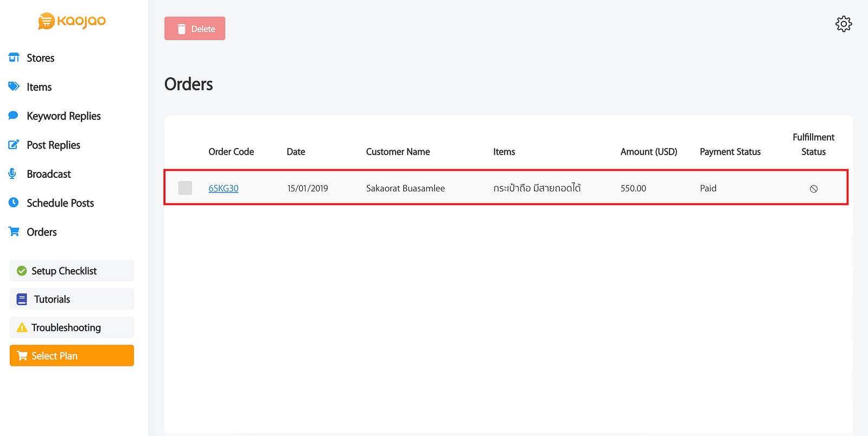Click the Orders shopping cart icon
868x436 pixels.
point(14,232)
